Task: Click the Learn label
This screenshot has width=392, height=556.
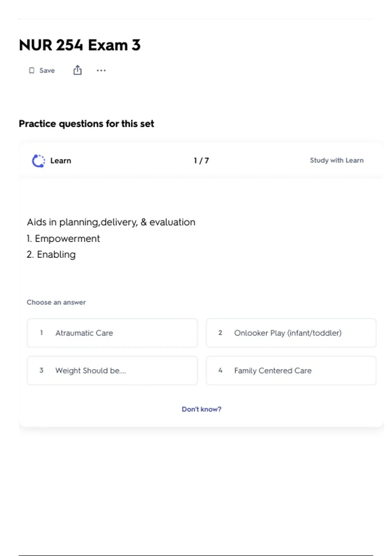Action: click(x=61, y=161)
